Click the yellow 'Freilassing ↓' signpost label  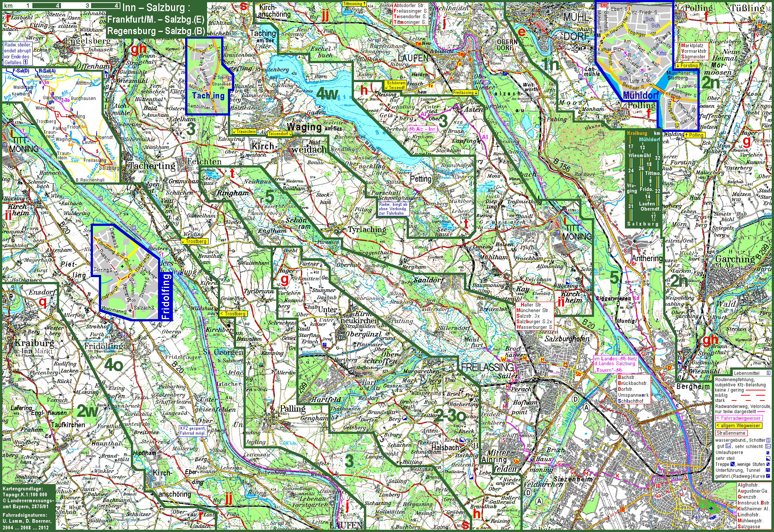(x=465, y=93)
